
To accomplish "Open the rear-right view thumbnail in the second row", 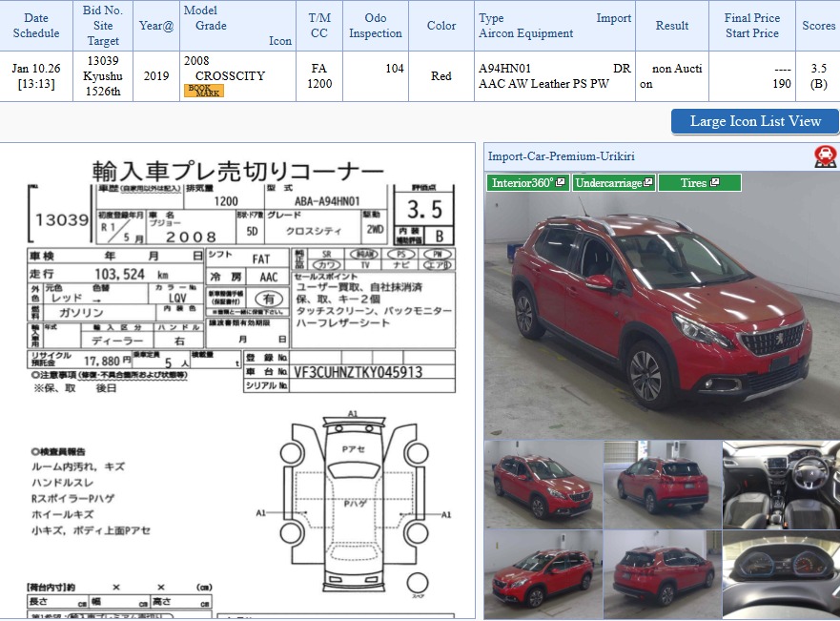I will click(x=662, y=574).
